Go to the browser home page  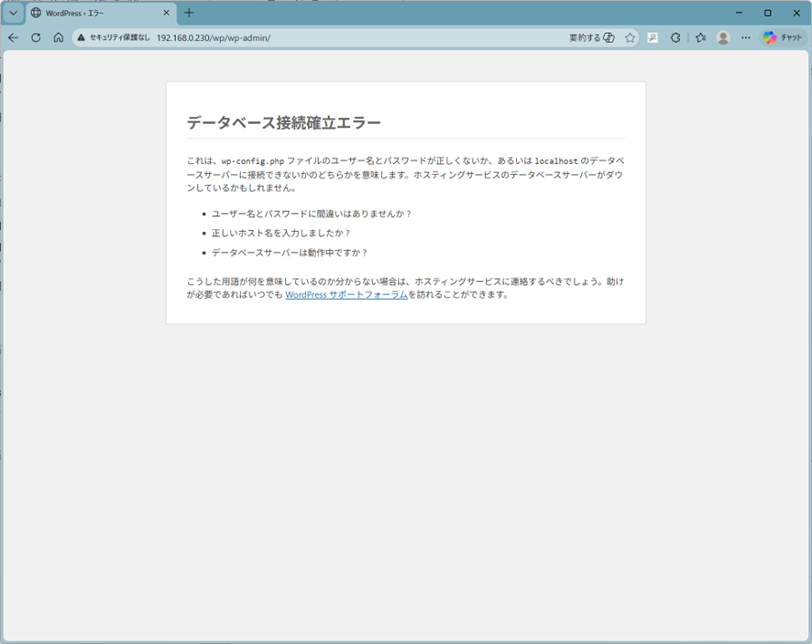58,38
